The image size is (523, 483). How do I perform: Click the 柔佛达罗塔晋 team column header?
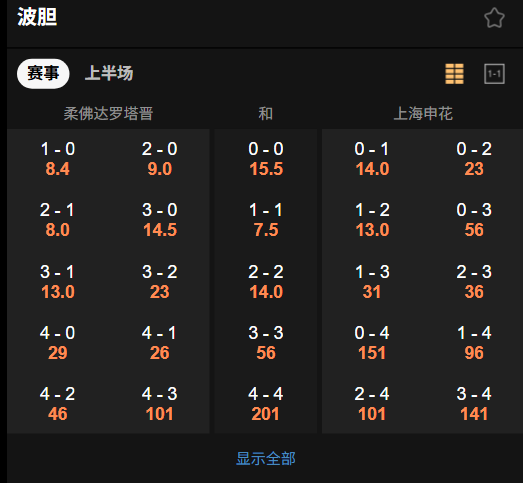[108, 114]
